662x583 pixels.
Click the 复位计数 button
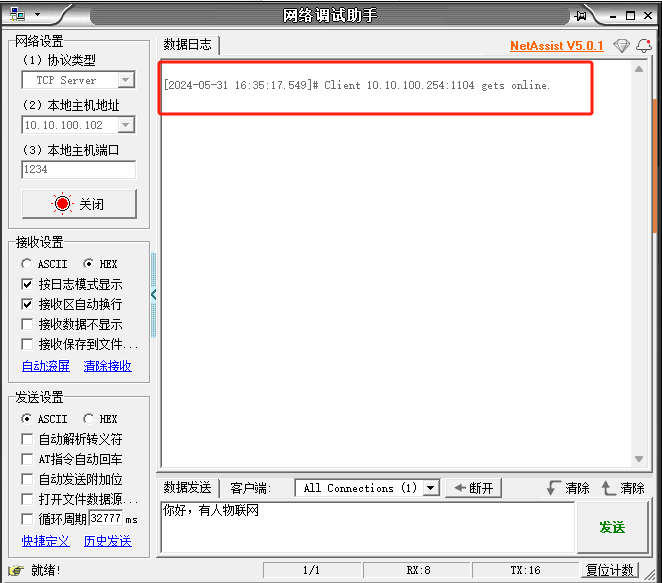[x=610, y=570]
